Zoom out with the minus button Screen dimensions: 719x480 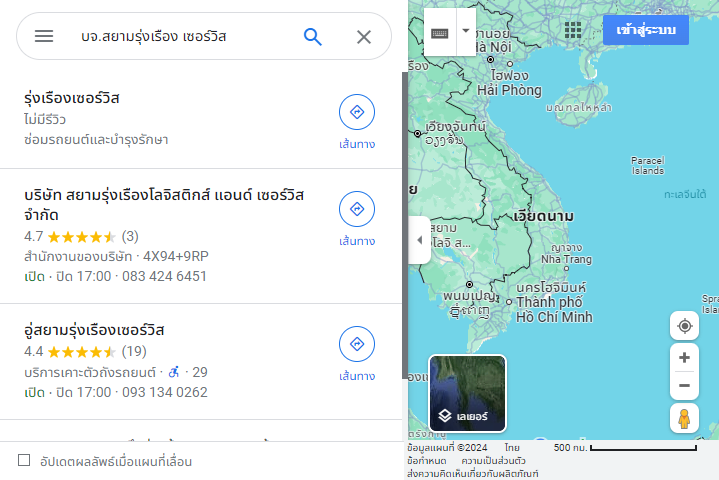(x=684, y=386)
